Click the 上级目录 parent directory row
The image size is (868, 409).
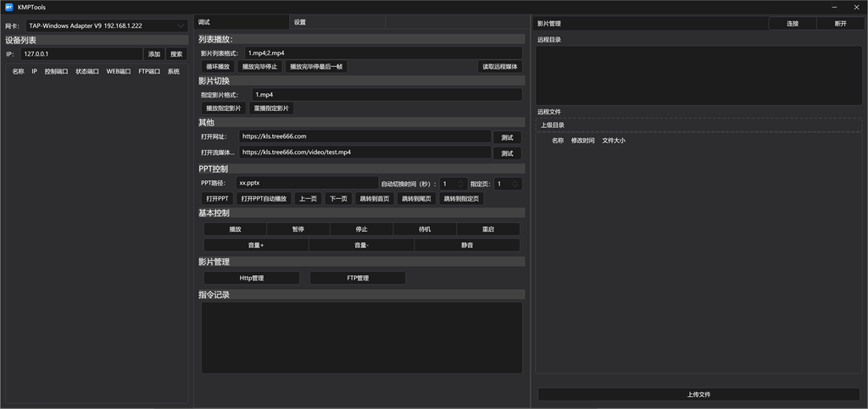coord(698,125)
